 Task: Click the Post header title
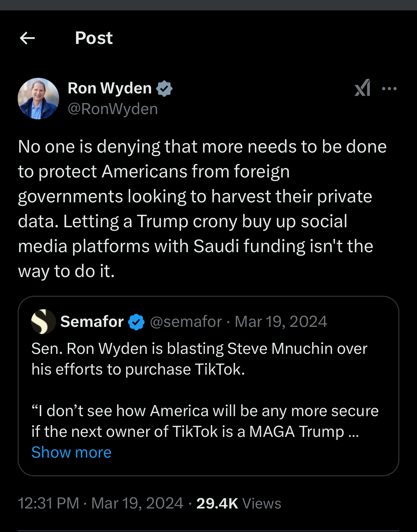pos(94,38)
